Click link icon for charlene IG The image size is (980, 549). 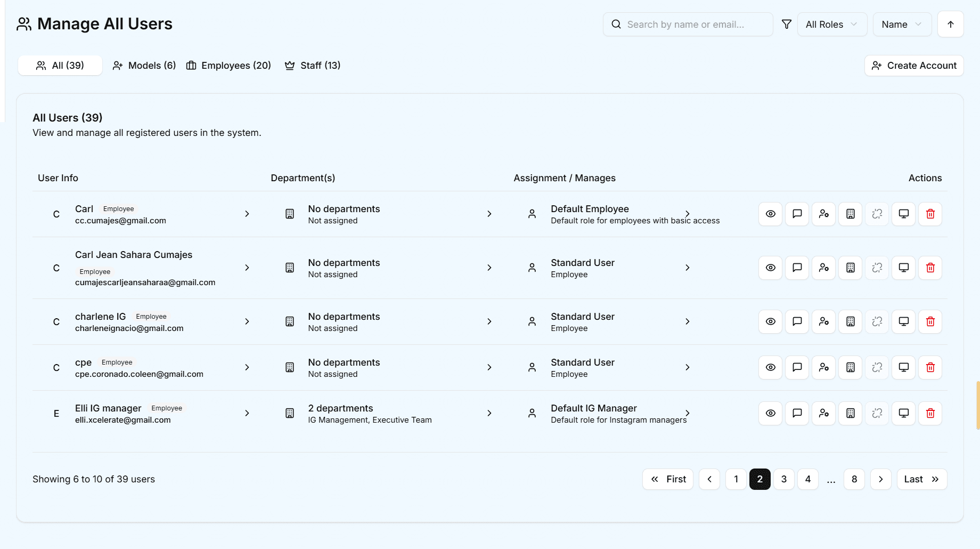coord(877,321)
